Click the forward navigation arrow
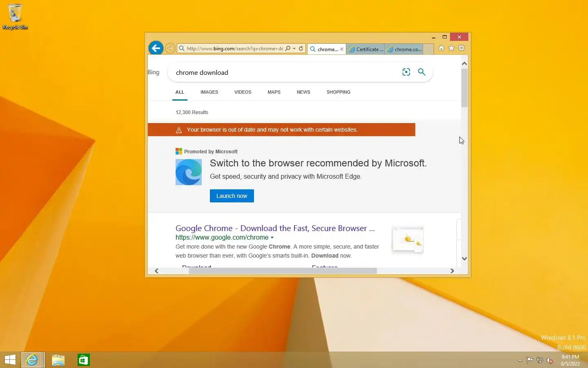 tap(170, 48)
